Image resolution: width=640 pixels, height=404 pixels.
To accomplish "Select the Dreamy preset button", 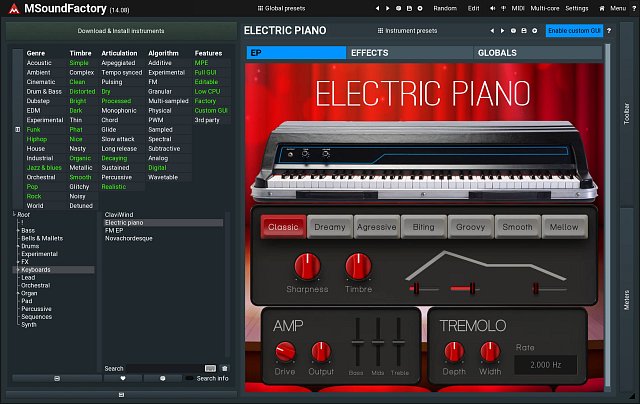I will pyautogui.click(x=330, y=227).
